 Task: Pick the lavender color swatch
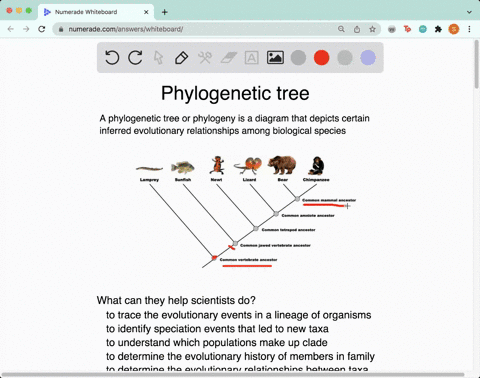pyautogui.click(x=368, y=57)
